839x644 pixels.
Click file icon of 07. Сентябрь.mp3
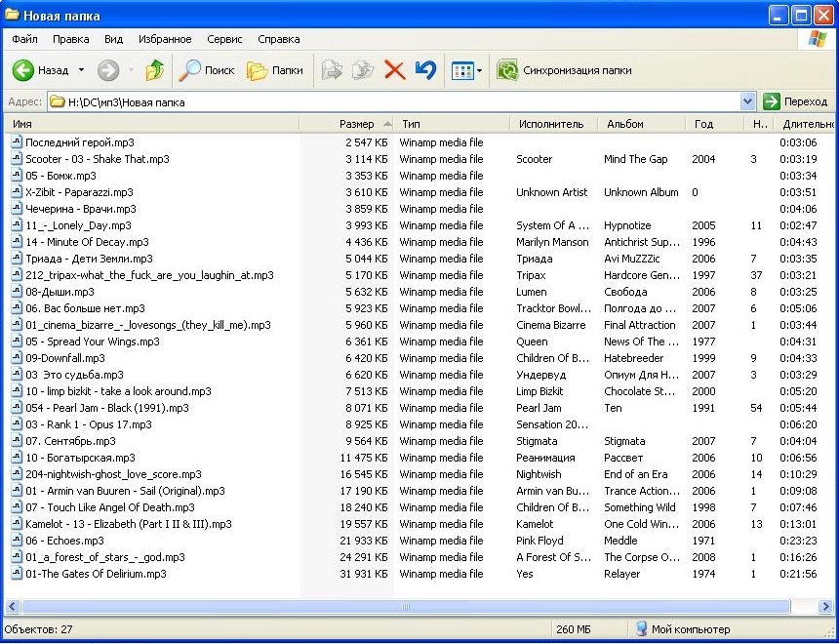click(x=17, y=441)
